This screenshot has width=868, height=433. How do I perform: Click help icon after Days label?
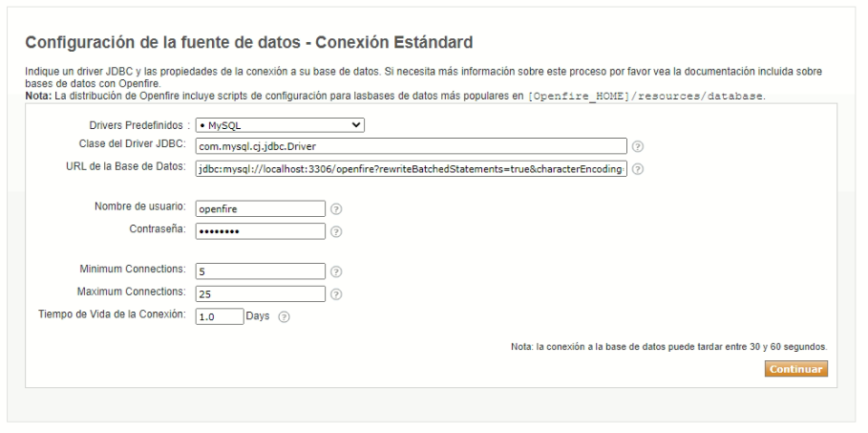coord(284,316)
